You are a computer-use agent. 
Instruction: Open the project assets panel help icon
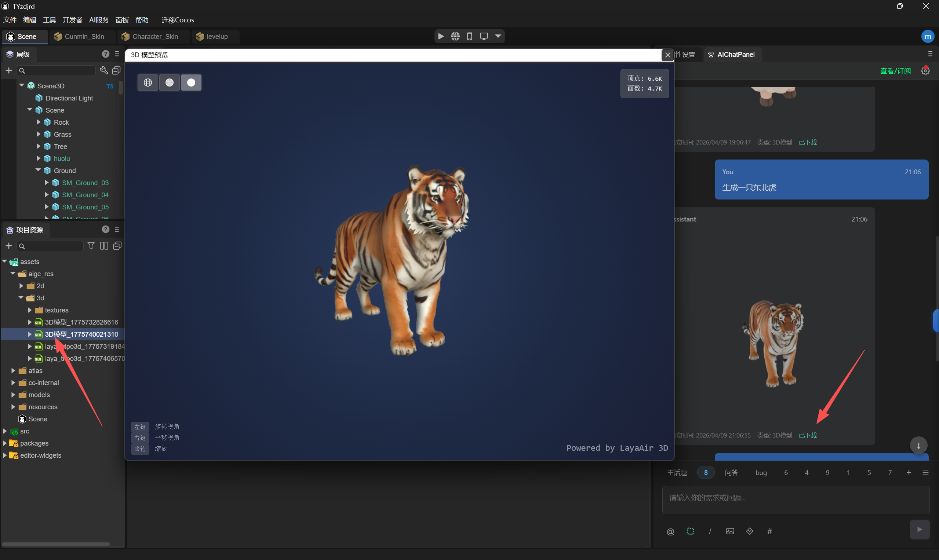click(x=105, y=230)
